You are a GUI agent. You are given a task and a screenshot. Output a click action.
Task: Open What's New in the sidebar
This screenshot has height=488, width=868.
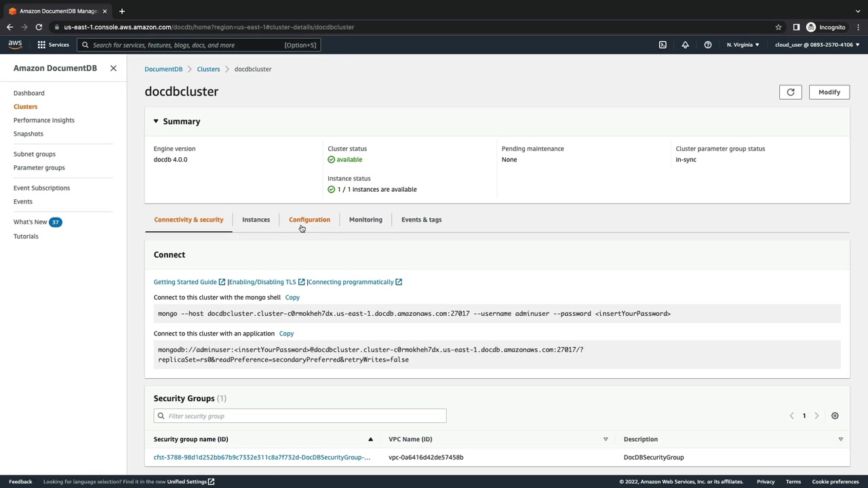(x=31, y=222)
